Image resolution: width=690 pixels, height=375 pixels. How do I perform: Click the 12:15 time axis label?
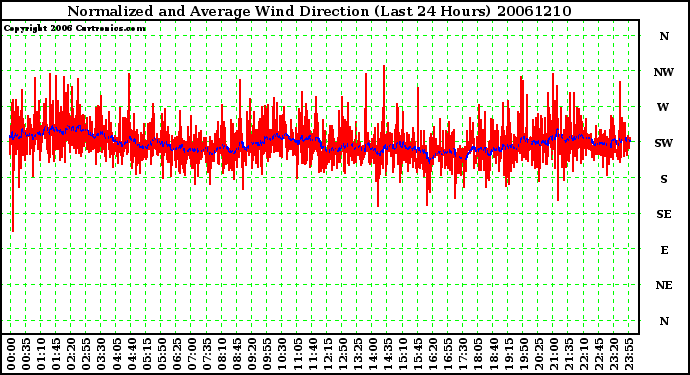[327, 354]
